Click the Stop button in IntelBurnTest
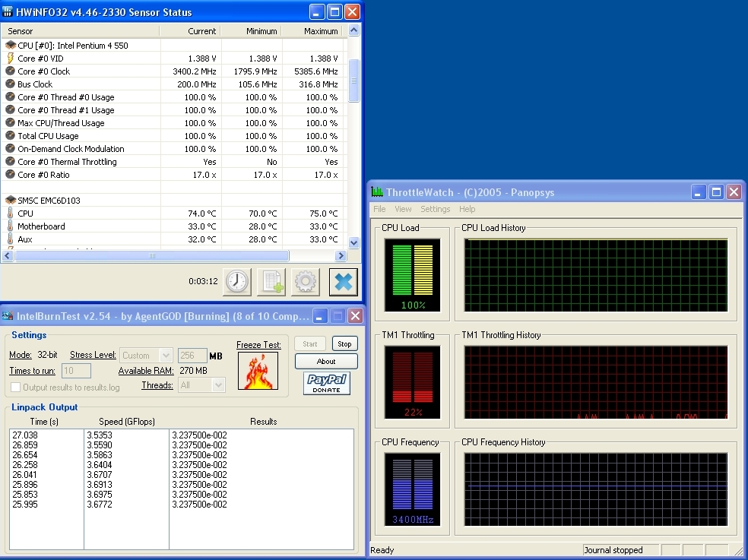Viewport: 748px width, 560px height. (x=344, y=344)
